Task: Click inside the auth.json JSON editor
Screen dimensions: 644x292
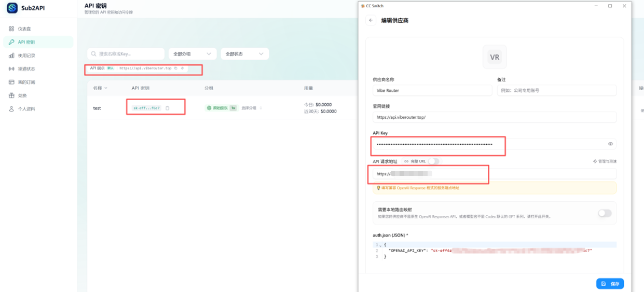Action: coord(495,251)
